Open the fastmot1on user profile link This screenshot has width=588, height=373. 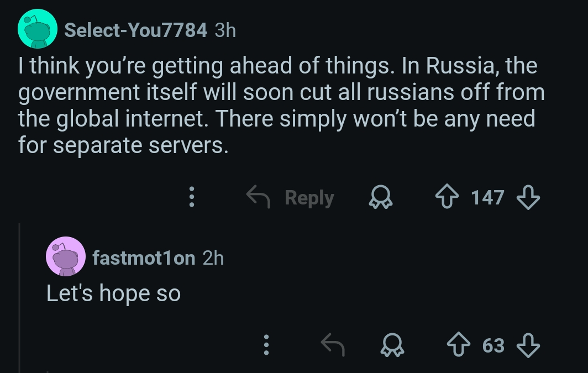coord(144,258)
